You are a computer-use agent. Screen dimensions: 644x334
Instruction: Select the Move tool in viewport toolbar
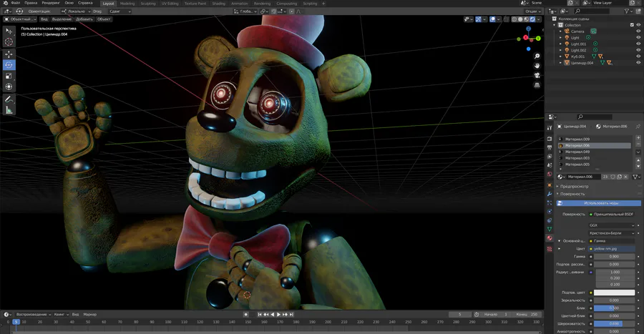[9, 54]
